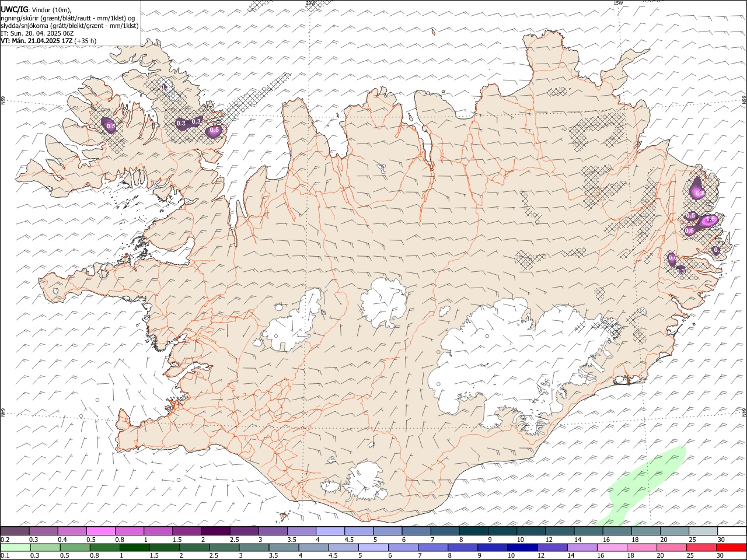This screenshot has width=747, height=560.
Task: Click the 'IT: Sun. 20. 04. 2025 06Z' line
Action: (37, 33)
